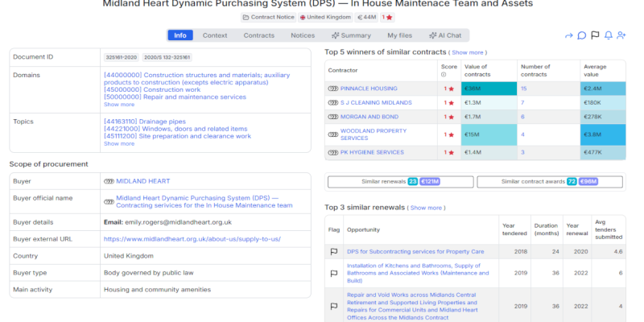This screenshot has height=322, width=644.
Task: Open the 44163110 Drainage pipes topic
Action: click(x=145, y=122)
